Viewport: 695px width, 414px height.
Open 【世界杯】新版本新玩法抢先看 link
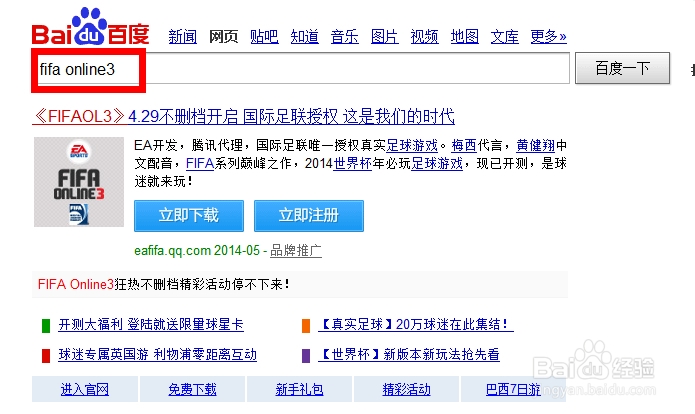coord(409,355)
